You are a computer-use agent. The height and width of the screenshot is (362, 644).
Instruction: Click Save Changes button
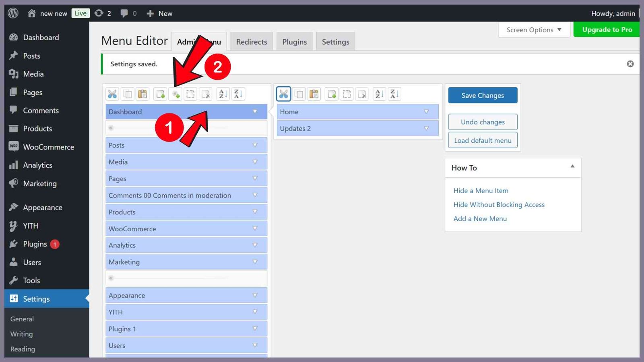[x=483, y=95]
